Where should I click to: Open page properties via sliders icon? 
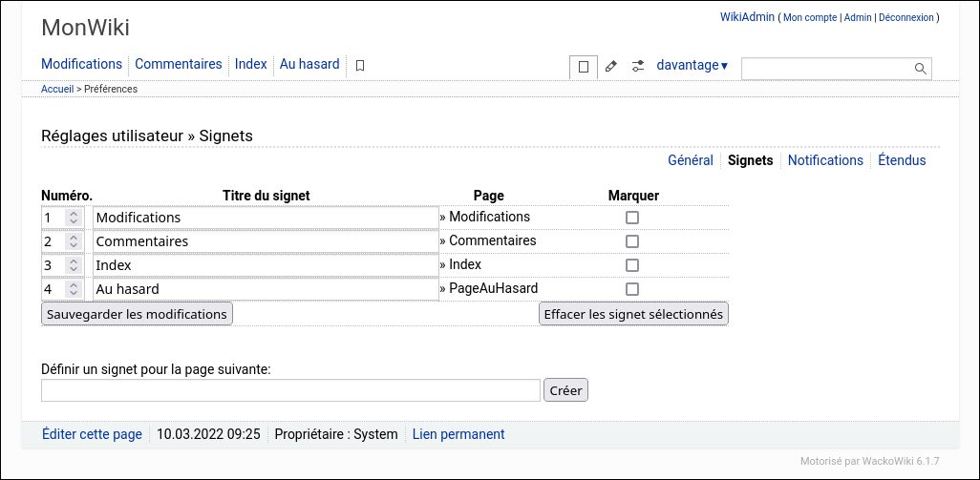click(x=638, y=67)
